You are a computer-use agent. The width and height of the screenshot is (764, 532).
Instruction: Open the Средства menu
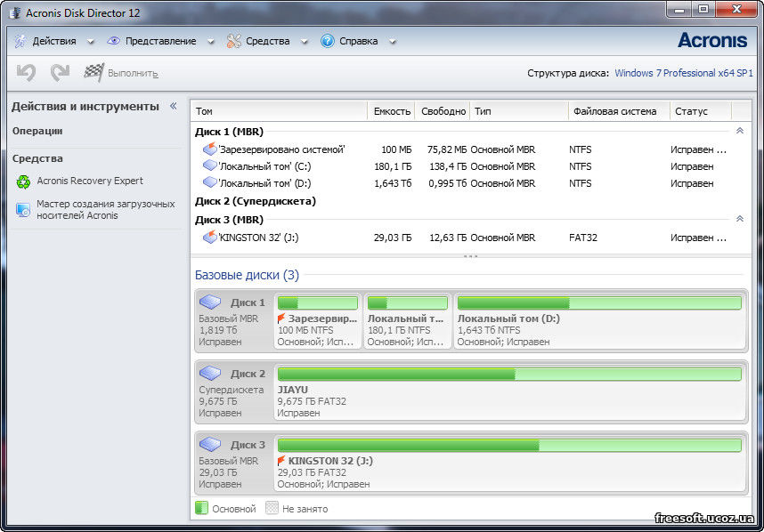[267, 42]
